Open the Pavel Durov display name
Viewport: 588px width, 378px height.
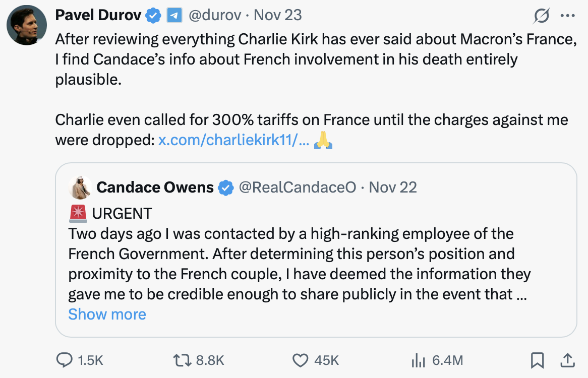[x=98, y=15]
